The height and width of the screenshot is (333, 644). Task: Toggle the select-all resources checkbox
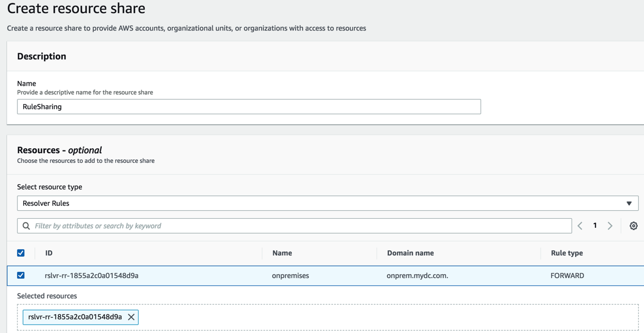tap(21, 253)
